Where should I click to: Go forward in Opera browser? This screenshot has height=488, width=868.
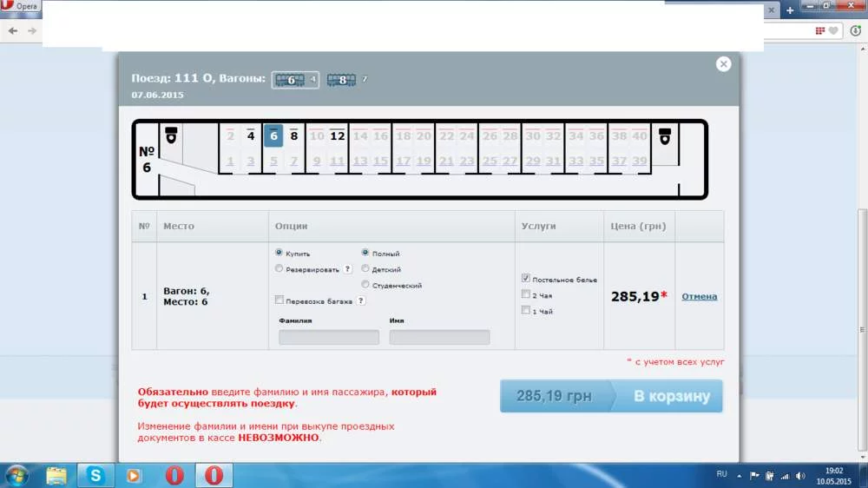click(x=32, y=31)
